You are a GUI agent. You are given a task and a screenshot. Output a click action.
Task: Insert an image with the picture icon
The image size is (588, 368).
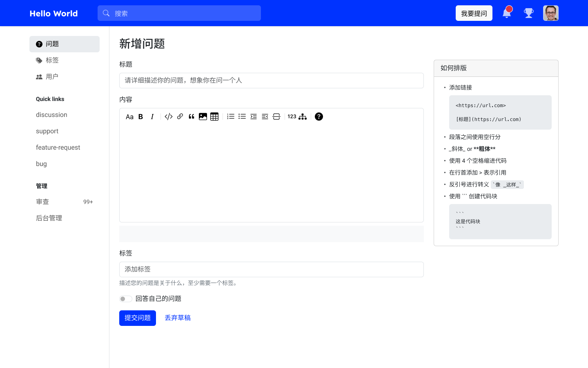pos(203,117)
